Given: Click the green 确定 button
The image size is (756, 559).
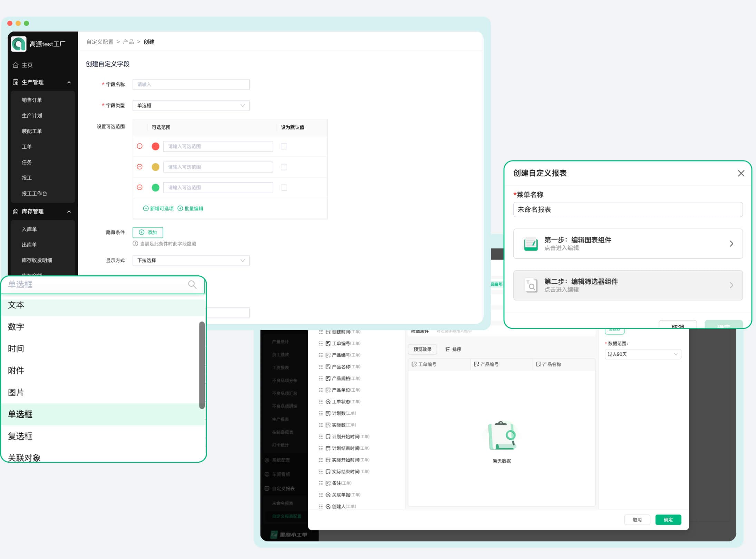Looking at the screenshot, I should click(668, 520).
